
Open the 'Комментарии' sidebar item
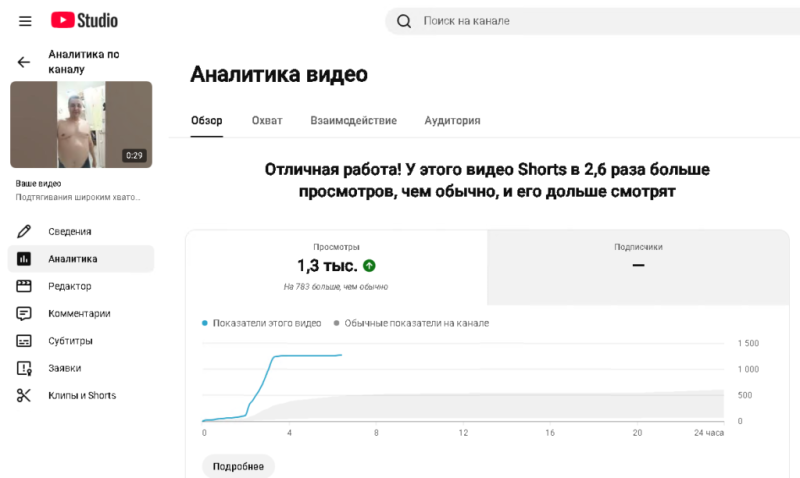81,313
